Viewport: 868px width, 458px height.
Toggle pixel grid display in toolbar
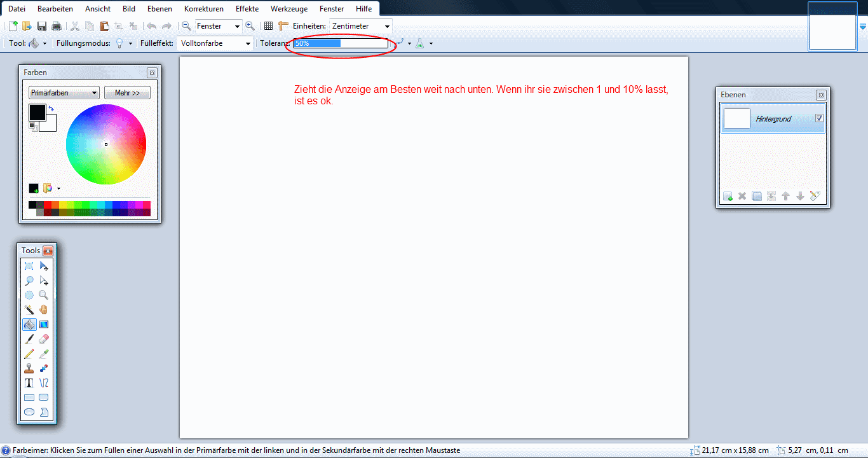[268, 26]
